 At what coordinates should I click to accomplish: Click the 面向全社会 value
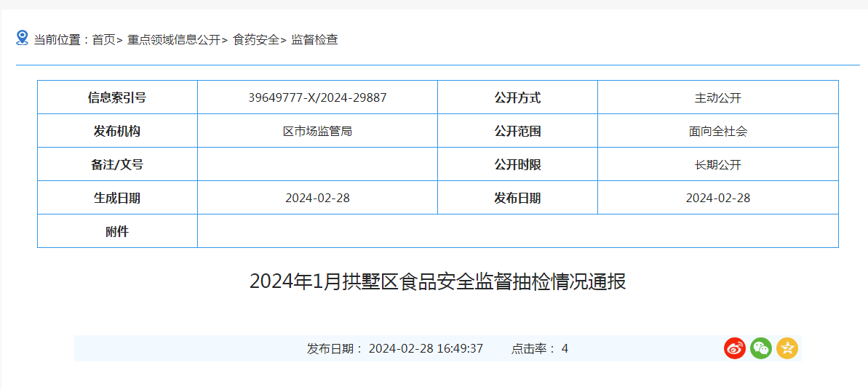(718, 131)
